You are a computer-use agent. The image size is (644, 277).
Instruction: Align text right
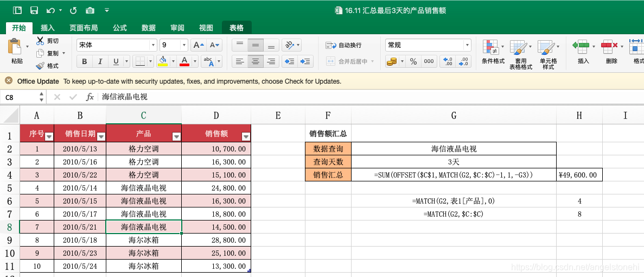[271, 62]
